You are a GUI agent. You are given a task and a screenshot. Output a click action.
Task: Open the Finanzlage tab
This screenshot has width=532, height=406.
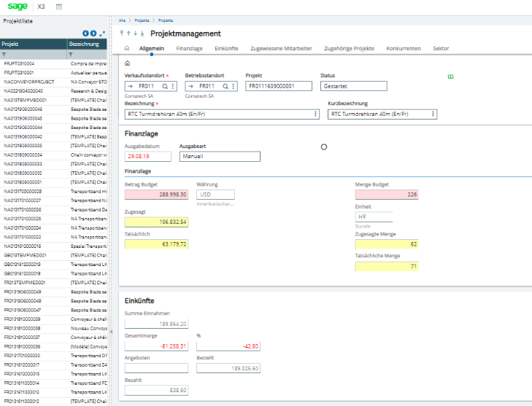click(x=189, y=48)
